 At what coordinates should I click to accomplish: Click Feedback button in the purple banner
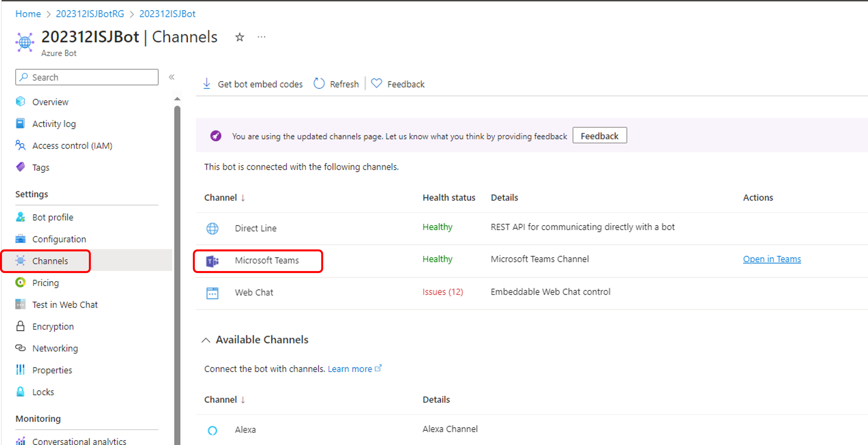pyautogui.click(x=599, y=136)
